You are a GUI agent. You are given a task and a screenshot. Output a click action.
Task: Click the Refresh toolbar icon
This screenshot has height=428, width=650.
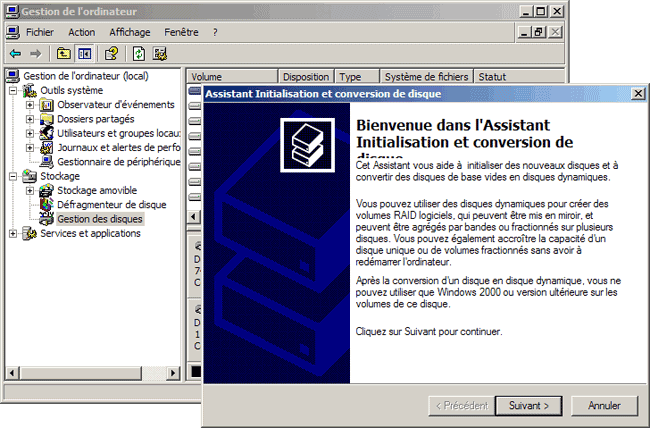coord(139,53)
